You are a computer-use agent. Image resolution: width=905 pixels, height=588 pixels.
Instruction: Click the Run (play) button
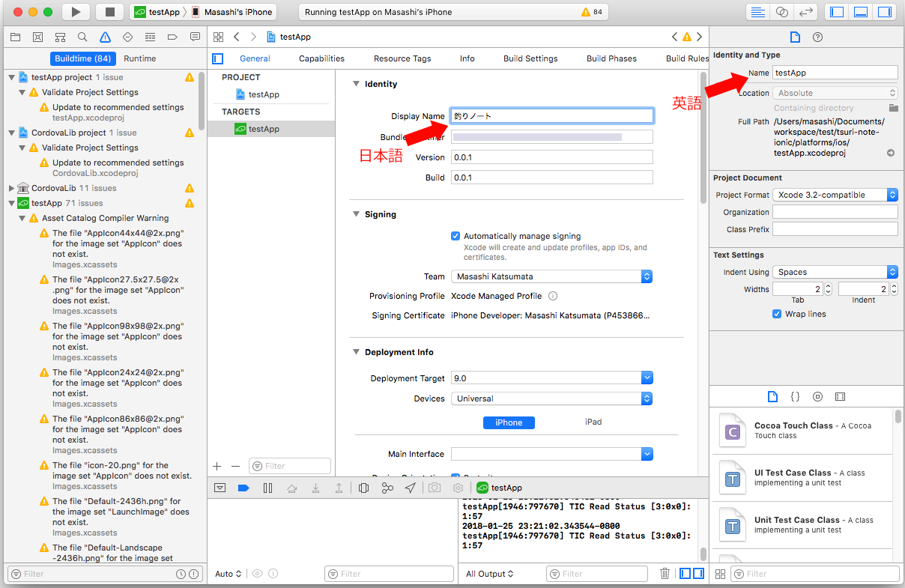[x=76, y=12]
